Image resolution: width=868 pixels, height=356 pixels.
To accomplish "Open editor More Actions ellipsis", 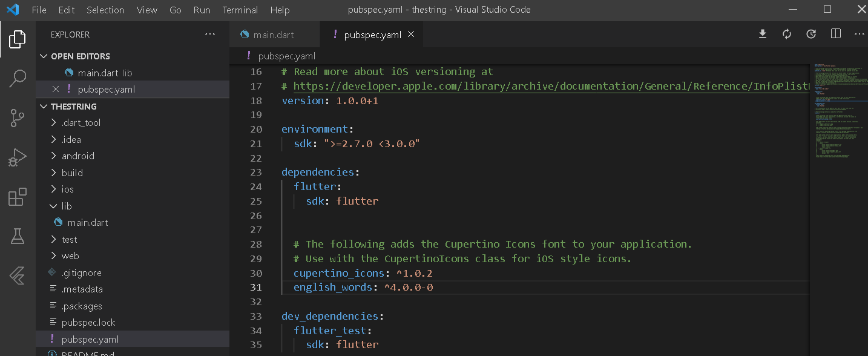I will 860,34.
